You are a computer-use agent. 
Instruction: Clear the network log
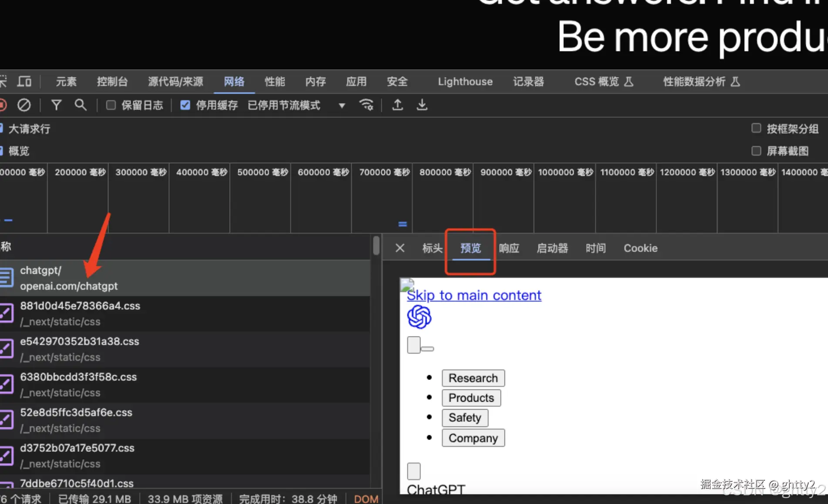(24, 105)
